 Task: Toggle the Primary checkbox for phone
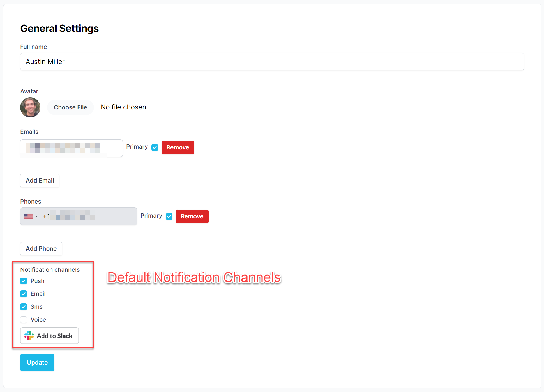point(169,216)
